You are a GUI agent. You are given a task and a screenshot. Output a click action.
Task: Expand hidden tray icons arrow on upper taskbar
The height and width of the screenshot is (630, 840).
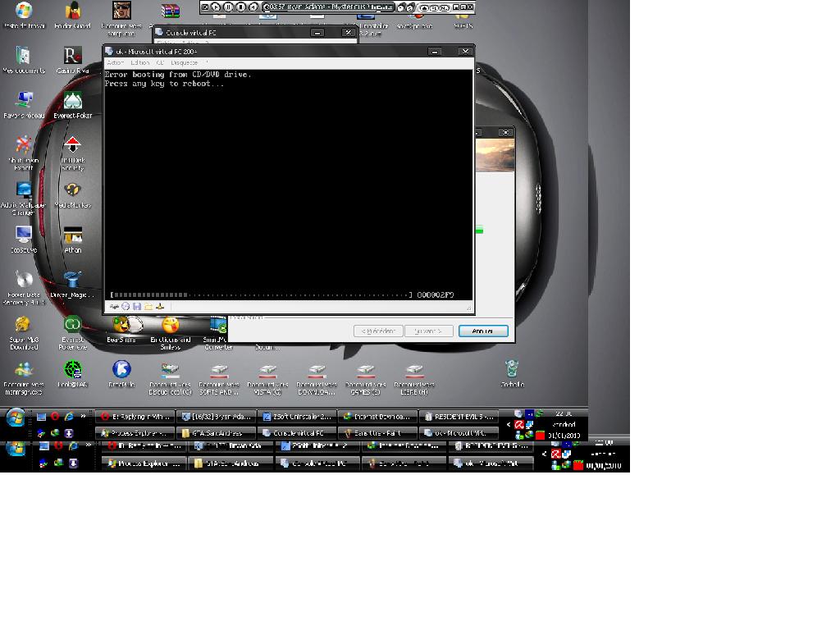coord(509,424)
